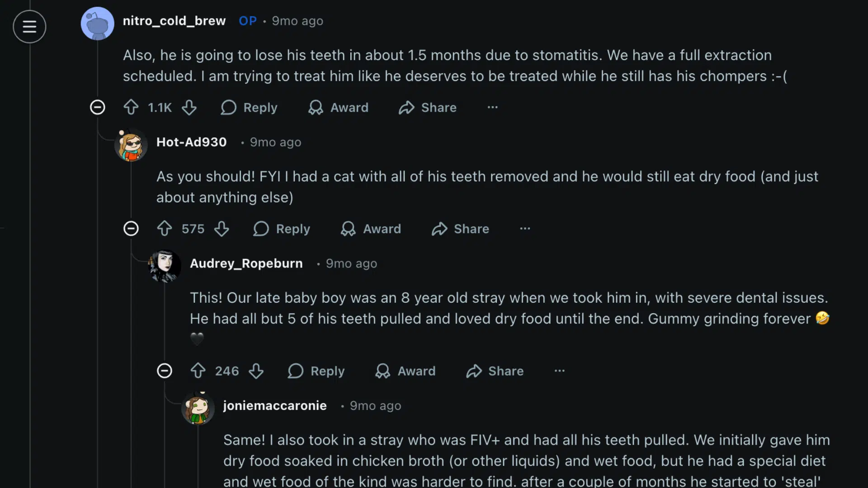Open the hamburger navigation menu
Screen dimensions: 868x488
click(29, 27)
